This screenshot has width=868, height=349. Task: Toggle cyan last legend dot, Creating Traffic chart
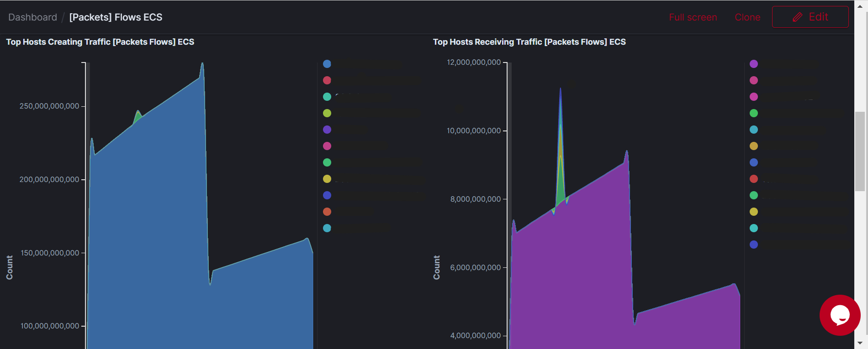coord(327,228)
